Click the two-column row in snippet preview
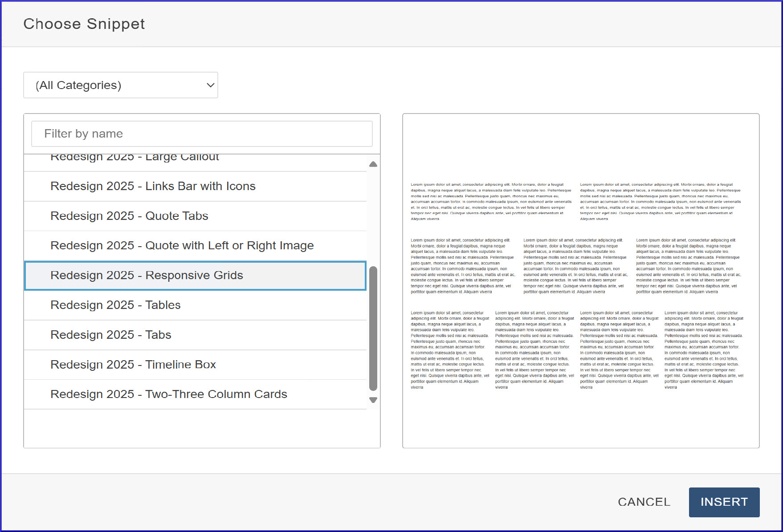 pyautogui.click(x=576, y=201)
